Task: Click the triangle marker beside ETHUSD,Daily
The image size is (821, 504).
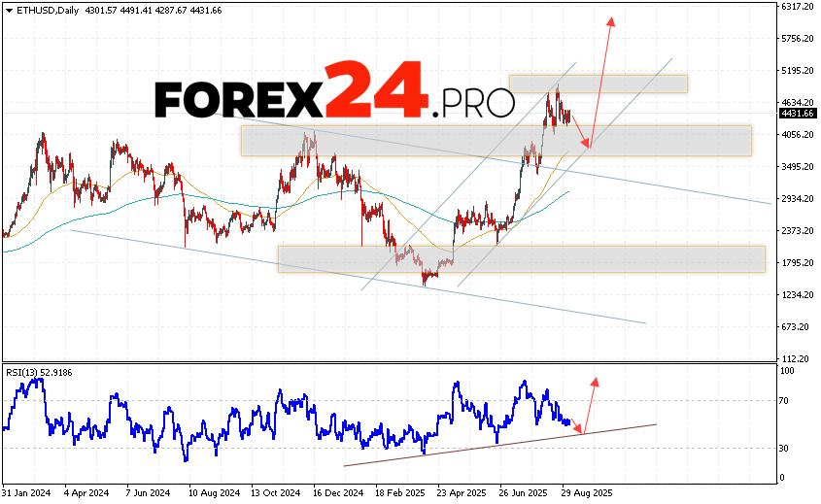Action: point(8,10)
